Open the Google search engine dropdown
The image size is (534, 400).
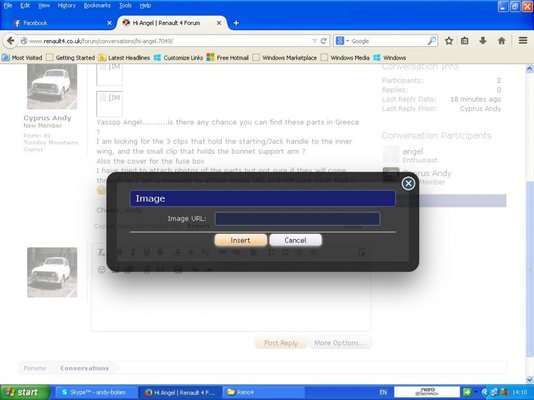coord(342,41)
